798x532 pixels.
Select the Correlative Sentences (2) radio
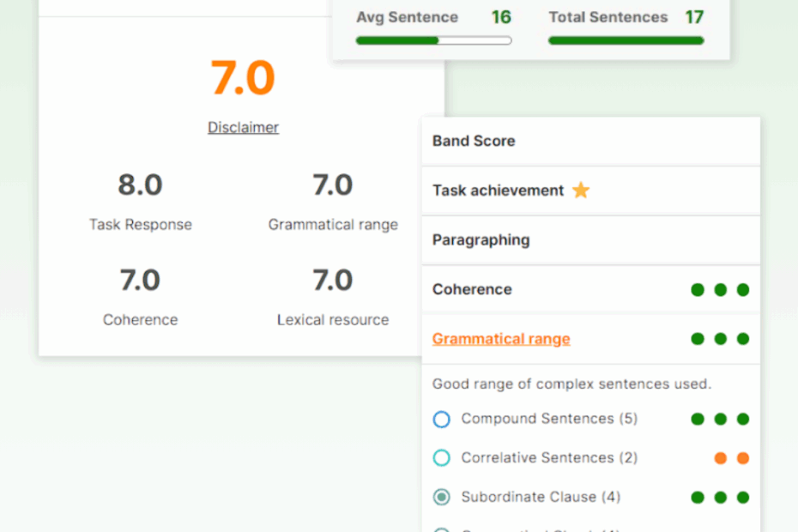[x=441, y=457]
